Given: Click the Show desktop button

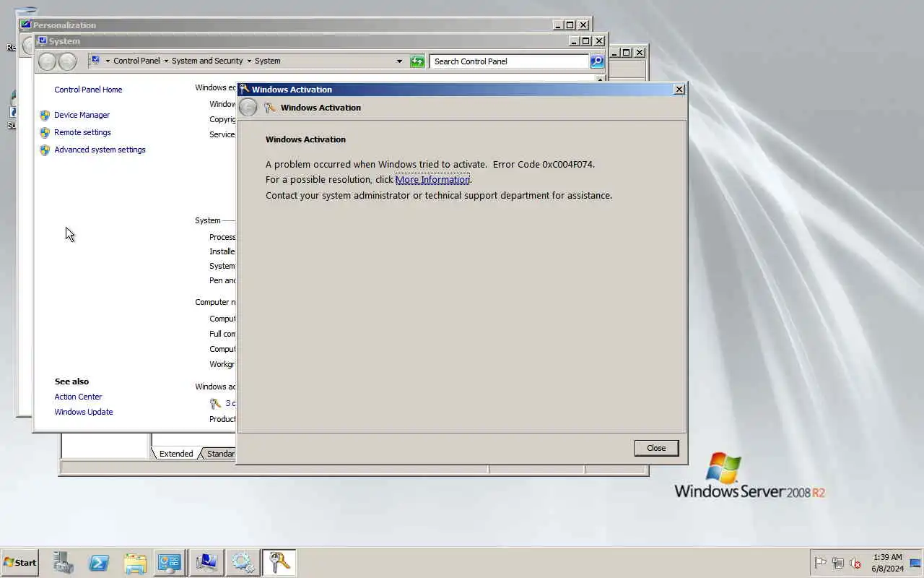Looking at the screenshot, I should 915,563.
